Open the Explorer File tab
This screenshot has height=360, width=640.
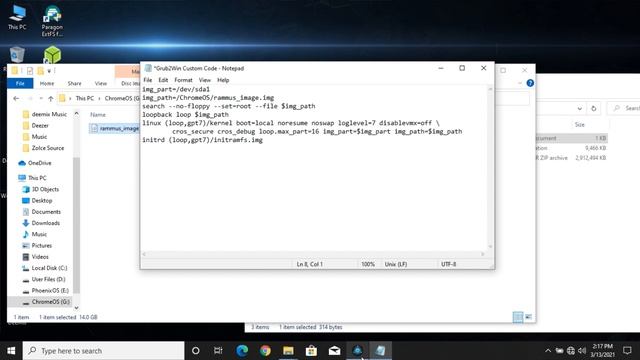tap(20, 83)
